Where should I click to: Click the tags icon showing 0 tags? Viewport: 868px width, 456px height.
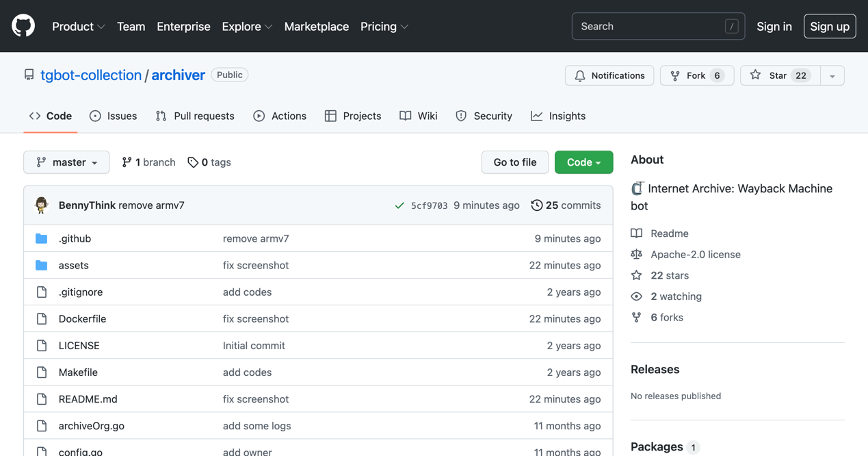193,162
